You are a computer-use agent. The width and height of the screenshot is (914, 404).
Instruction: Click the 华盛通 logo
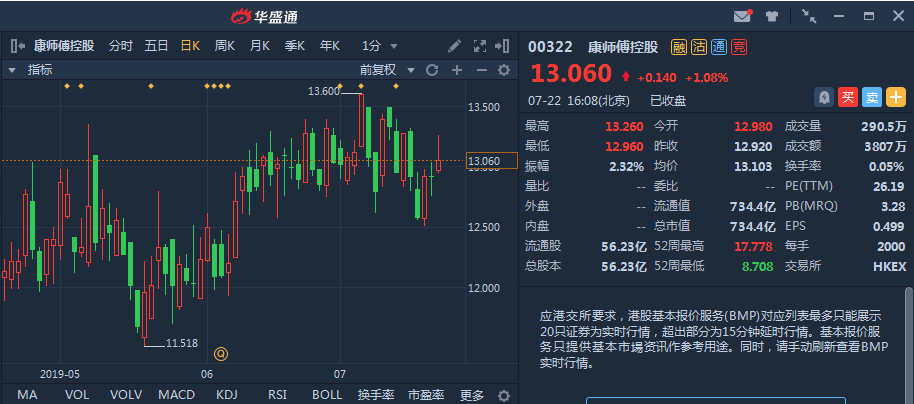(264, 17)
